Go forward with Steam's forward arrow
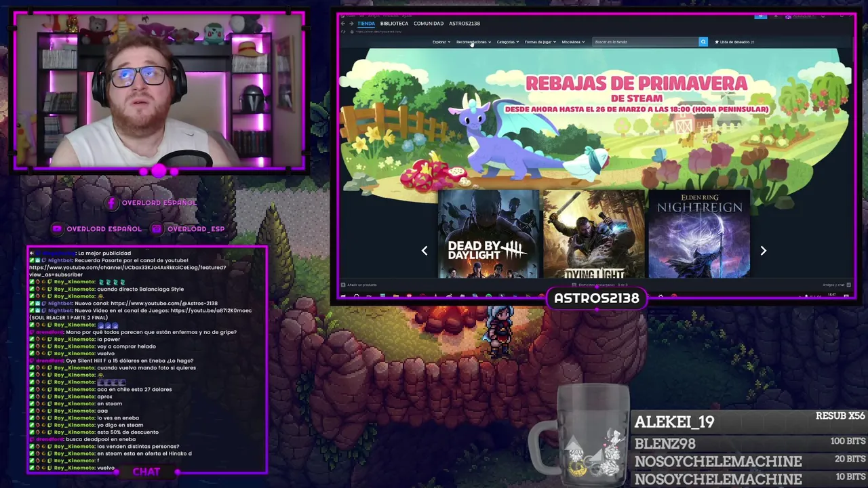The height and width of the screenshot is (488, 868). [351, 23]
